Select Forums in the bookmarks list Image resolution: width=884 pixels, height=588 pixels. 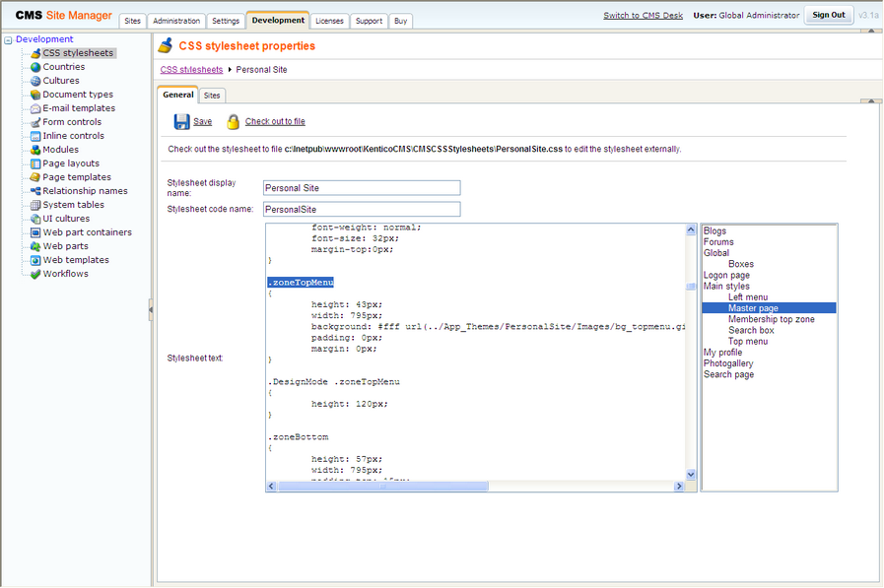coord(718,242)
